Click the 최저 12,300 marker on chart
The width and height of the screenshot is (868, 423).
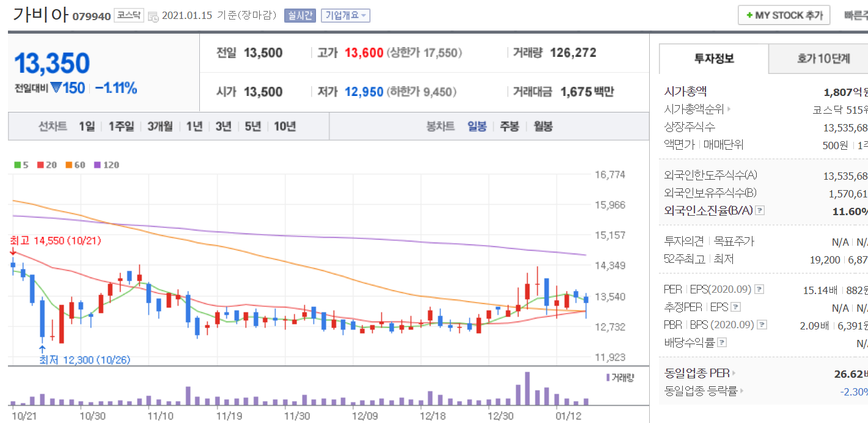(x=84, y=360)
